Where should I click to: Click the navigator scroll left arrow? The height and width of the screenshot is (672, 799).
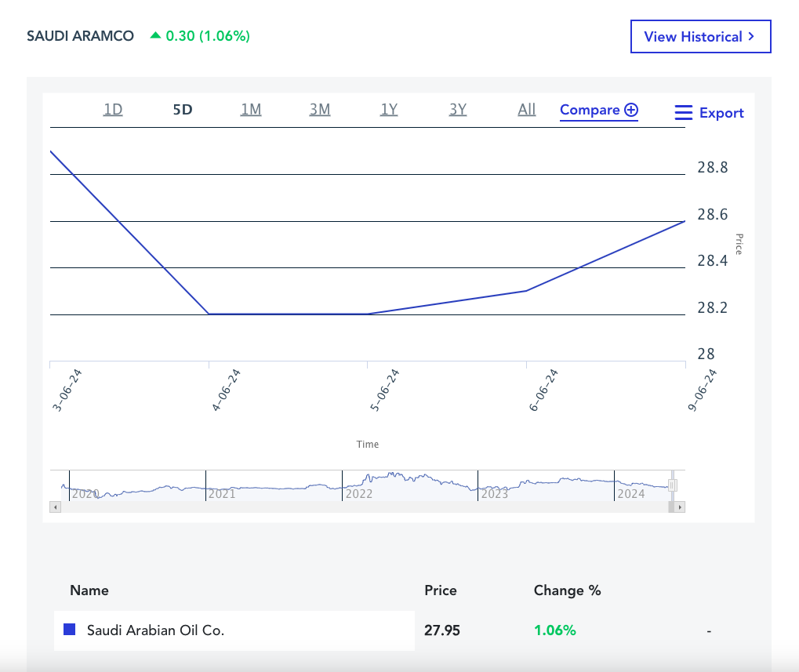tap(55, 507)
